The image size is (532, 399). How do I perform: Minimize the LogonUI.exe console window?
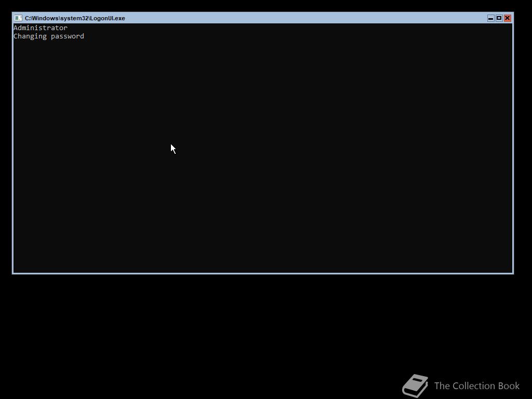(490, 18)
